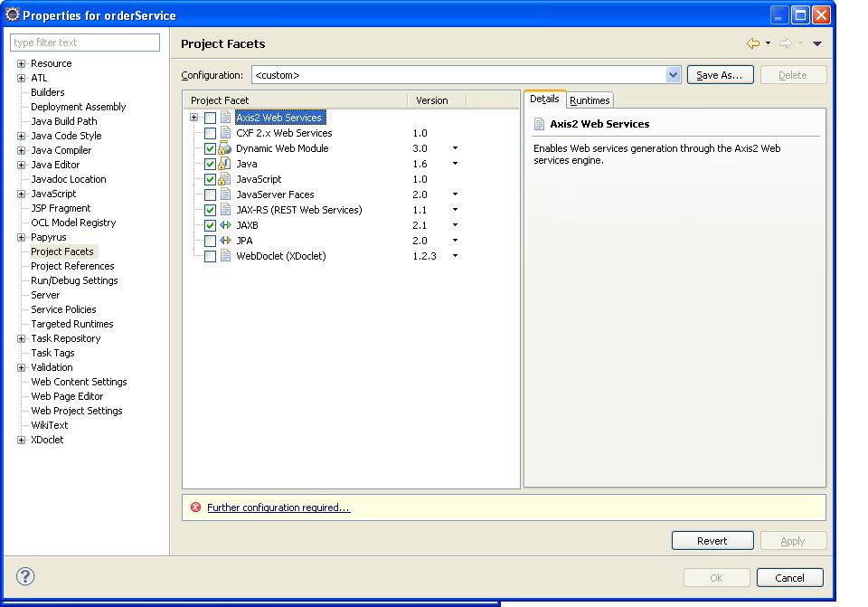Screen dimensions: 868x607
Task: Open the back history dropdown arrow
Action: (x=768, y=43)
